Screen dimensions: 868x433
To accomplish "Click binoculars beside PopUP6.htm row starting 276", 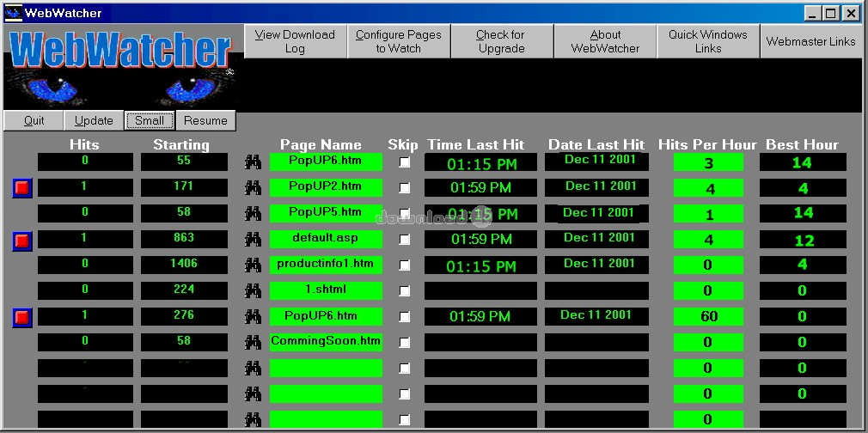I will [253, 316].
